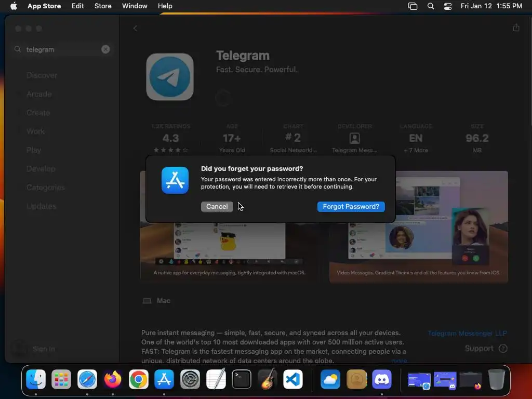Open the Window menu

(x=135, y=6)
